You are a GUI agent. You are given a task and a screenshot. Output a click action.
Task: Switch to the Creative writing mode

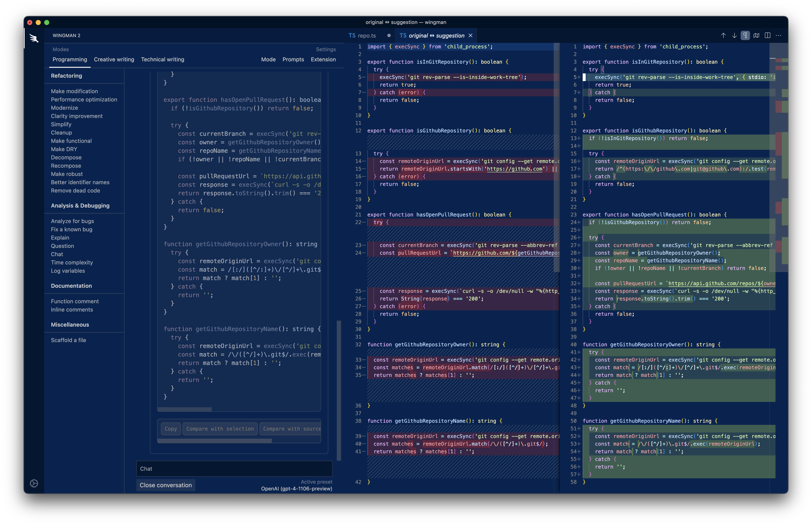coord(114,59)
